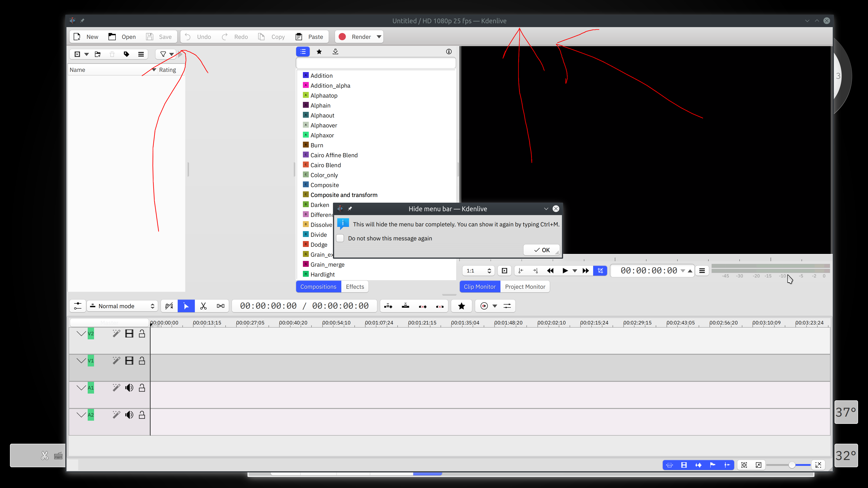Expand the filter dropdown arrow
868x488 pixels.
[x=172, y=54]
